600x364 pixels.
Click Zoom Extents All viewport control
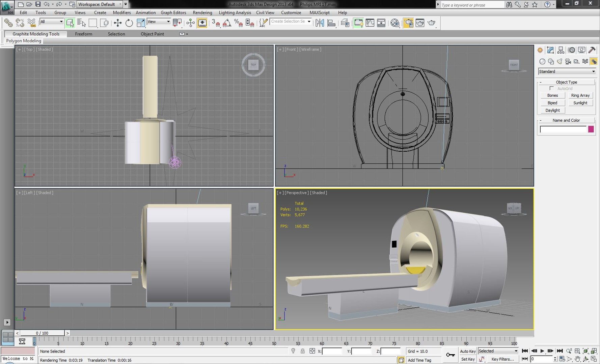(594, 351)
